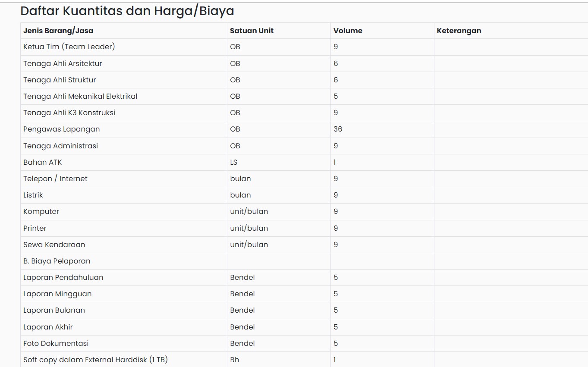Click volume 9 in Tenaga Administrasi row
Image resolution: width=588 pixels, height=367 pixels.
336,146
